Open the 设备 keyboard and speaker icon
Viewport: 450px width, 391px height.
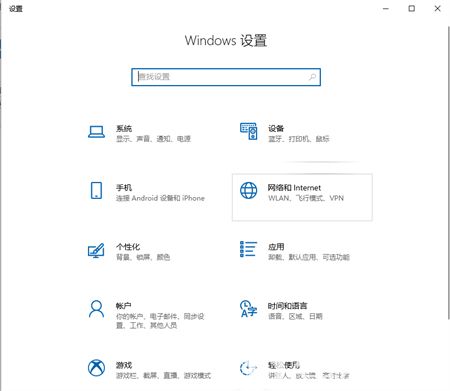[249, 131]
